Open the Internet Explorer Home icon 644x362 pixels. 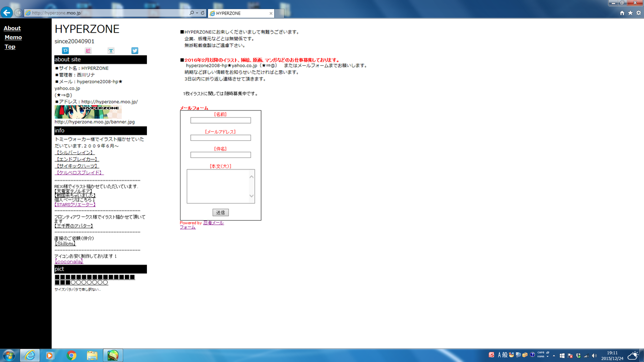click(x=622, y=13)
